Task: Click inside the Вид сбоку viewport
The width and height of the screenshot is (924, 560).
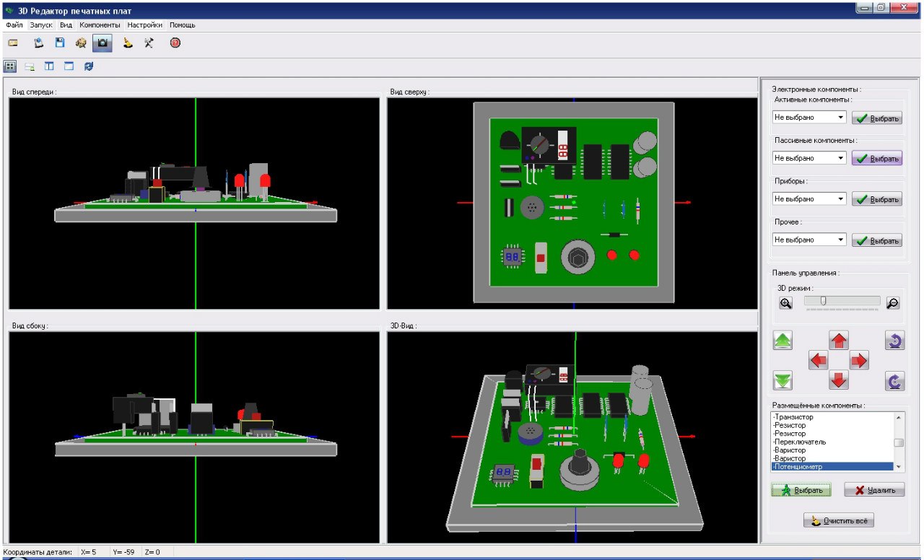Action: (x=194, y=437)
